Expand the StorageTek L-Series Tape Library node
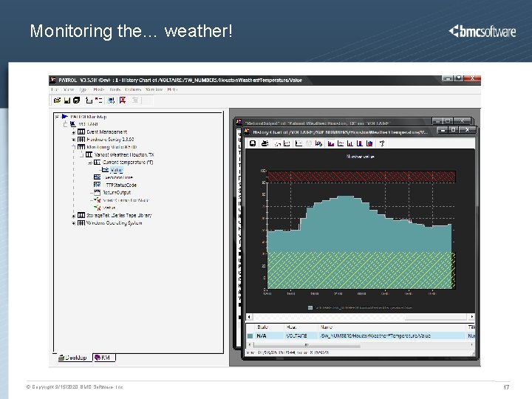The image size is (532, 399). (x=74, y=216)
